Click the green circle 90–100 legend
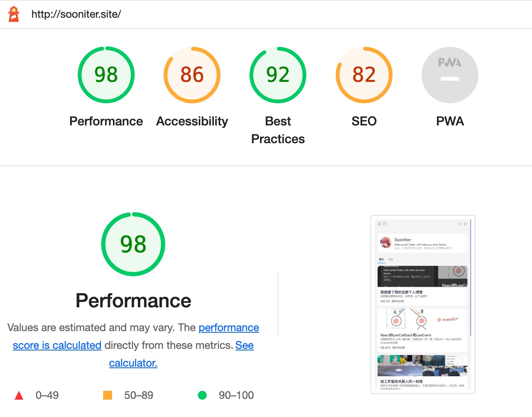 click(x=202, y=395)
